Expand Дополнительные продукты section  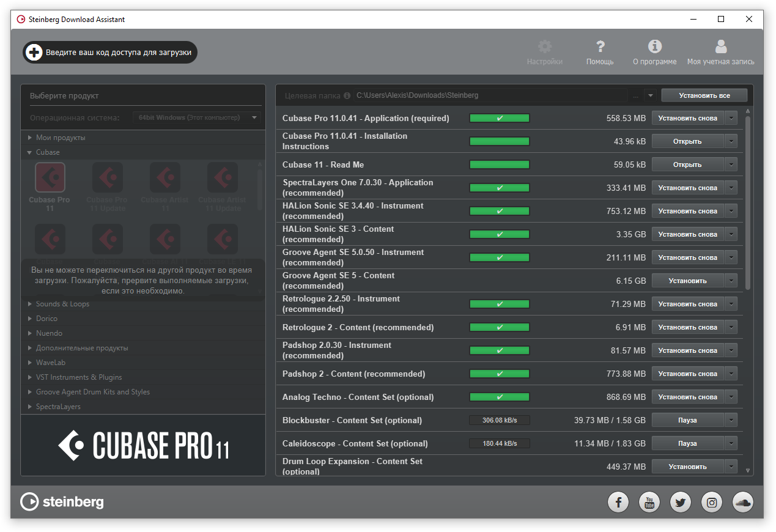coord(30,348)
